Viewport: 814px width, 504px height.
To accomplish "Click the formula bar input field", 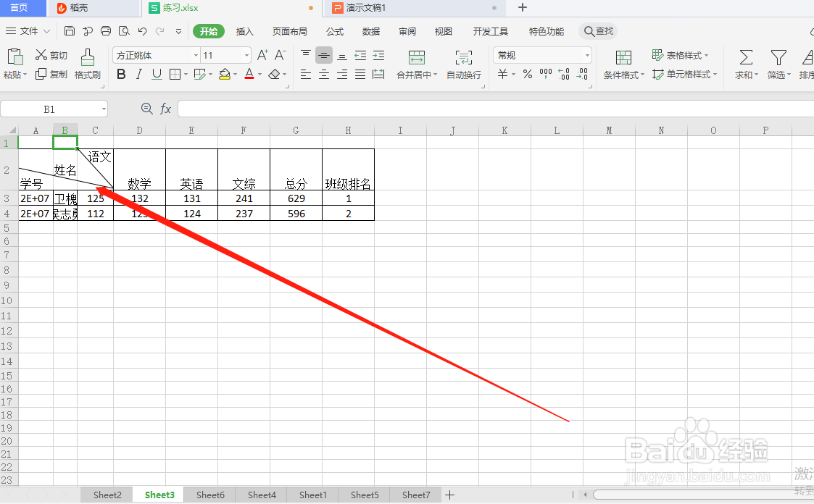I will (x=496, y=109).
